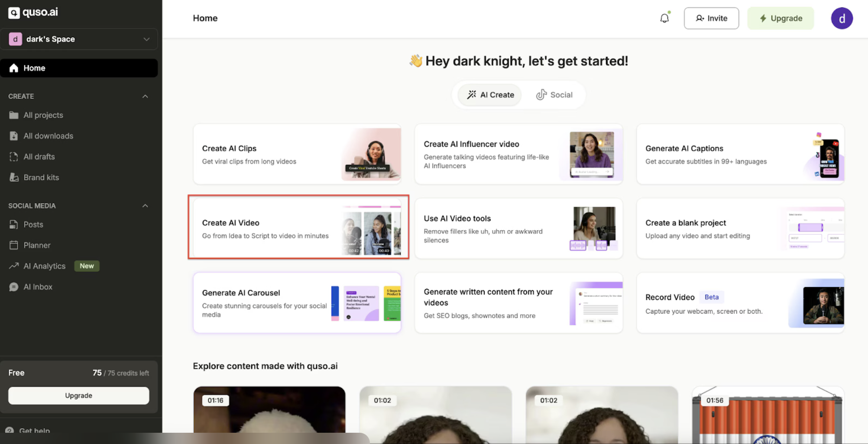Screen dimensions: 868x444
Task: Select the AI Create tab
Action: (490, 95)
